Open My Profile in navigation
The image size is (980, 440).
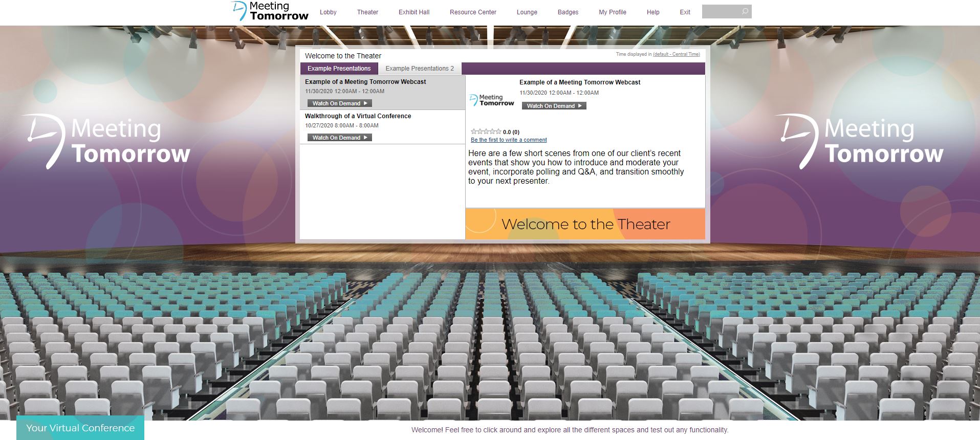pyautogui.click(x=613, y=12)
